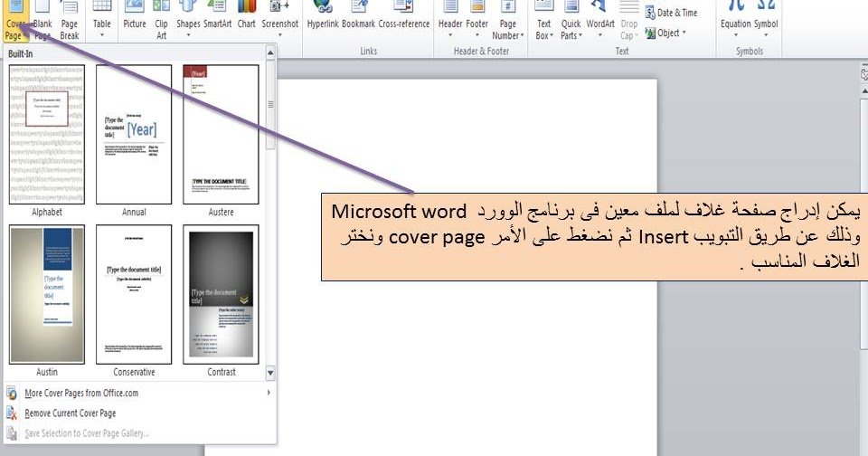Open the Cover Page gallery button
868x456 pixels.
(x=15, y=21)
